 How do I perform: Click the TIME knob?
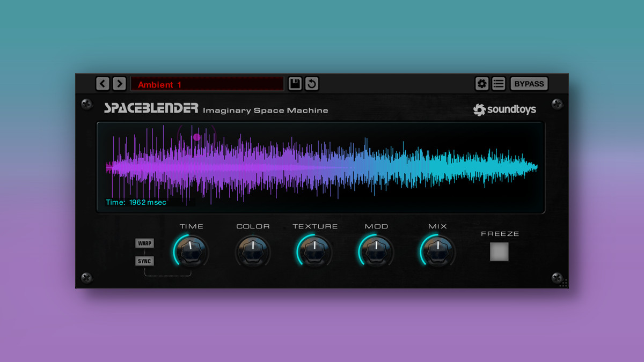pyautogui.click(x=191, y=251)
